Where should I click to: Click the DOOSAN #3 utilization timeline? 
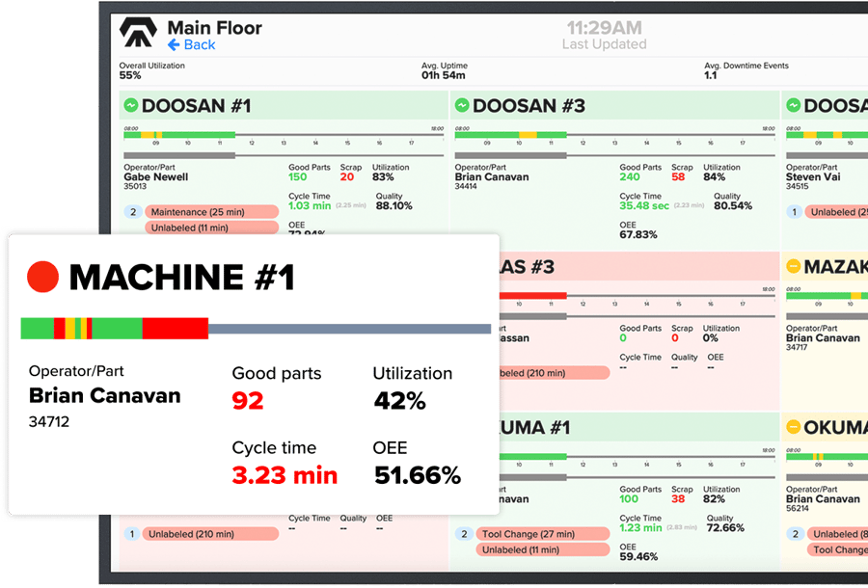(614, 135)
